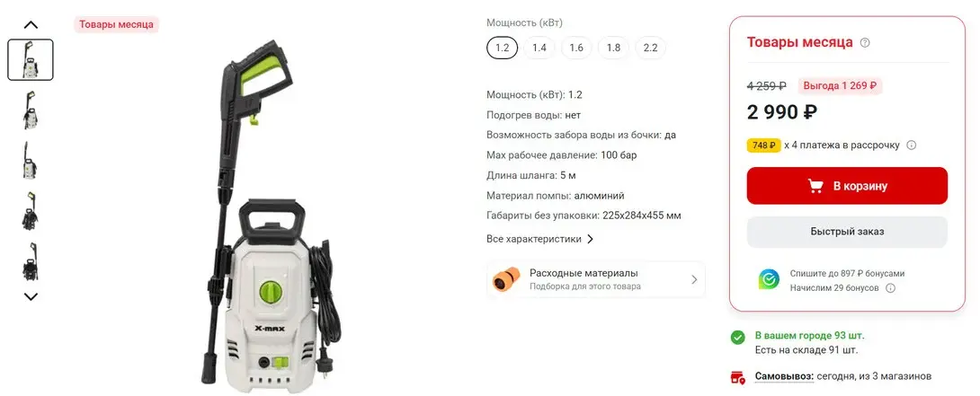
Task: Expand Все характеристики specifications link
Action: point(540,239)
